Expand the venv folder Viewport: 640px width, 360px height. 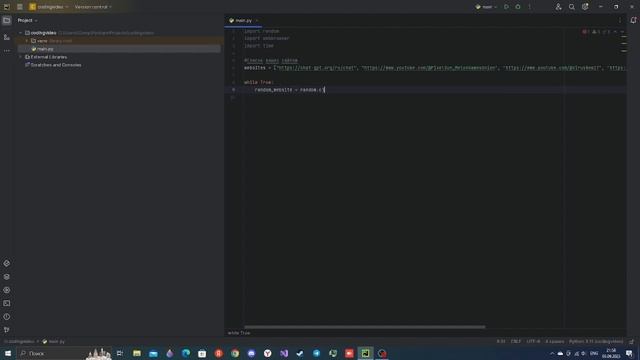[27, 41]
